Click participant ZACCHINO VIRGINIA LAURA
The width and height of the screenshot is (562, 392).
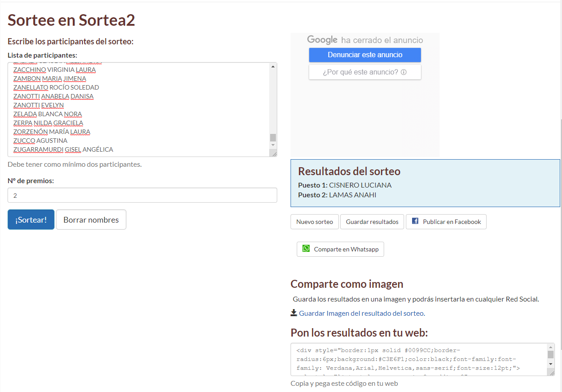coord(55,70)
